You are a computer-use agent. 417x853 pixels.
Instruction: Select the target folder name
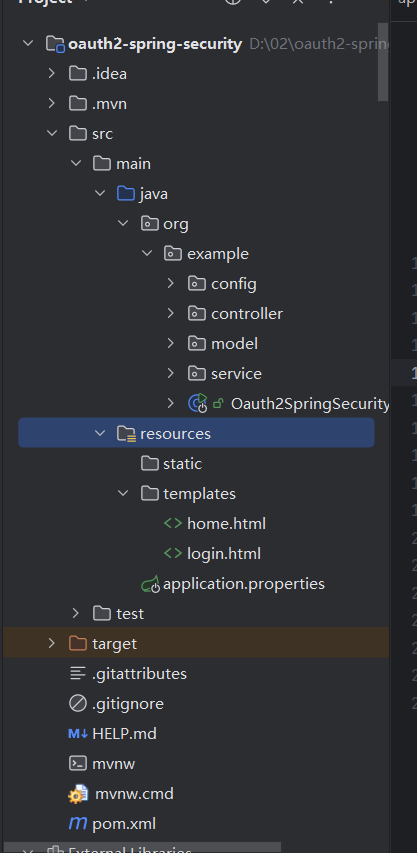pos(114,644)
